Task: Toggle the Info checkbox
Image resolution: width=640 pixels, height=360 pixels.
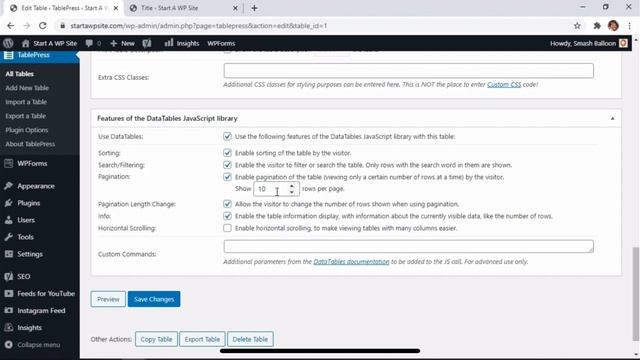Action: tap(227, 216)
